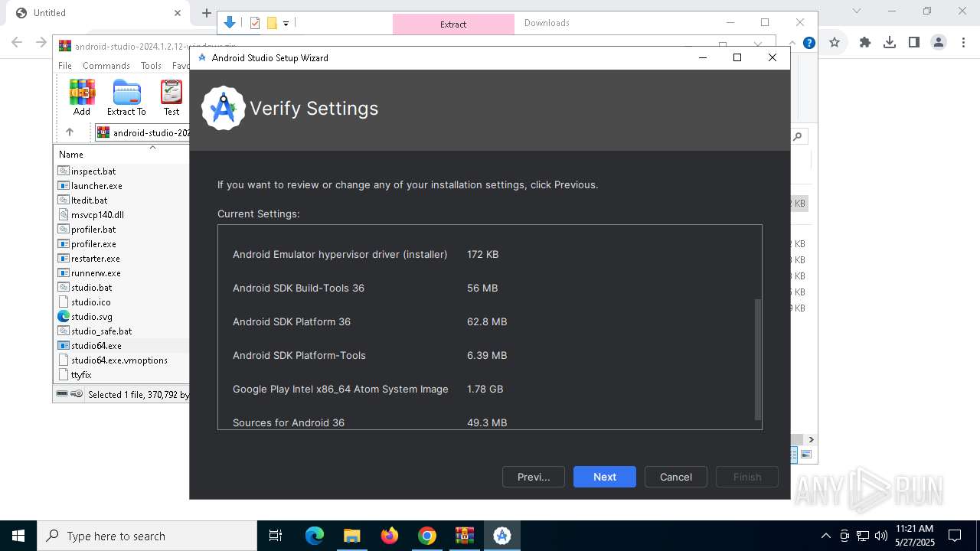Toggle Chrome side panel icon
The width and height of the screenshot is (980, 551).
[914, 43]
